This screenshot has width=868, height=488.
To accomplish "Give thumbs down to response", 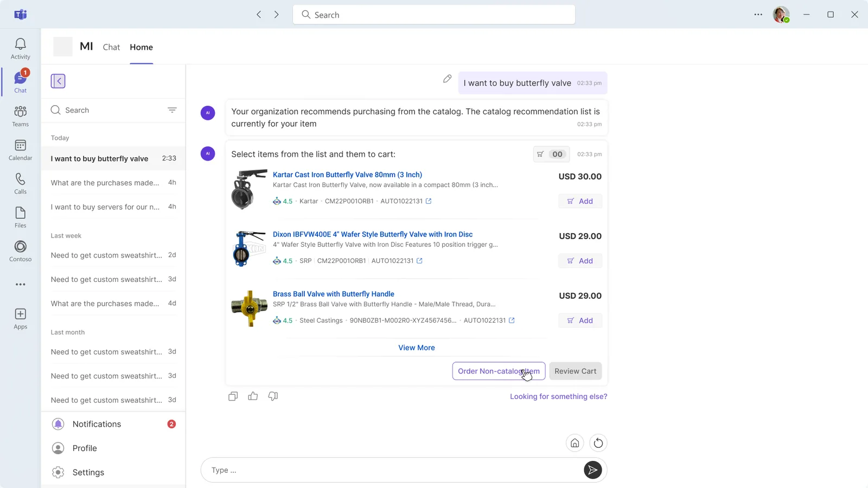I will click(273, 396).
